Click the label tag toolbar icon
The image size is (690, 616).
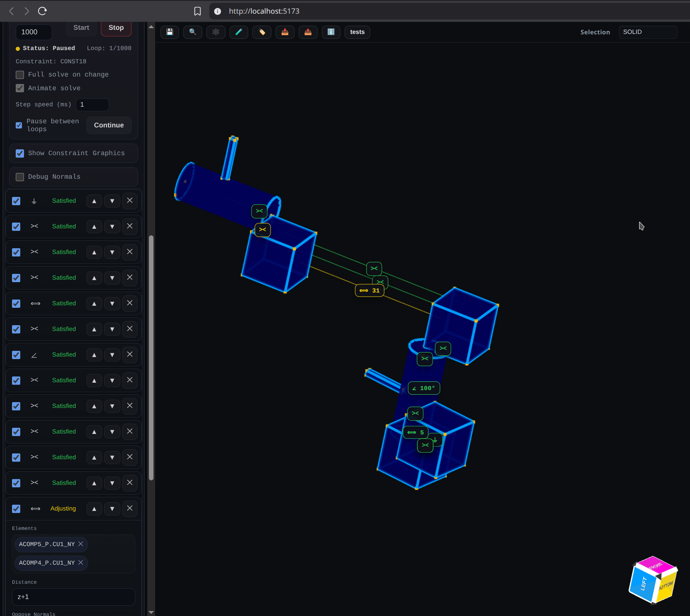click(x=262, y=32)
